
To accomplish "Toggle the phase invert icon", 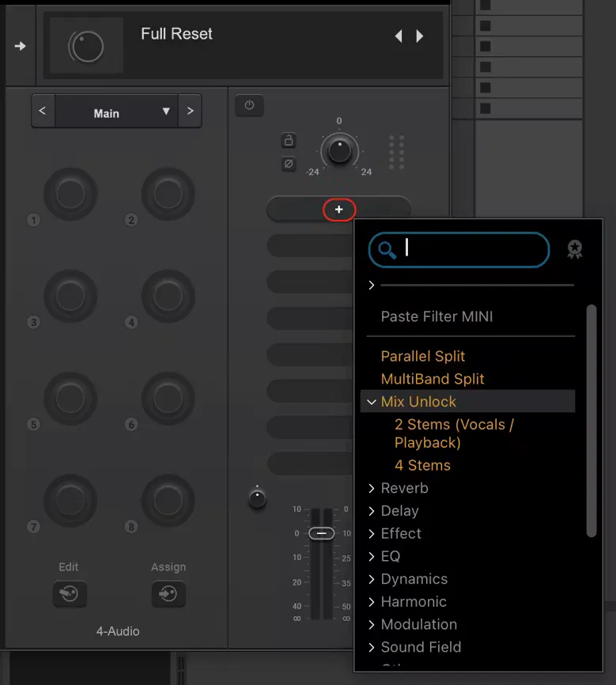I will click(x=289, y=164).
